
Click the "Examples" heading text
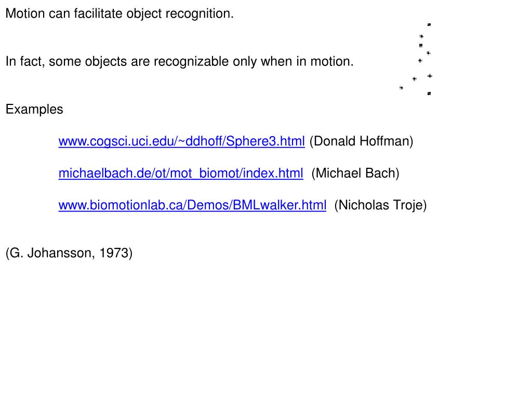tap(34, 110)
